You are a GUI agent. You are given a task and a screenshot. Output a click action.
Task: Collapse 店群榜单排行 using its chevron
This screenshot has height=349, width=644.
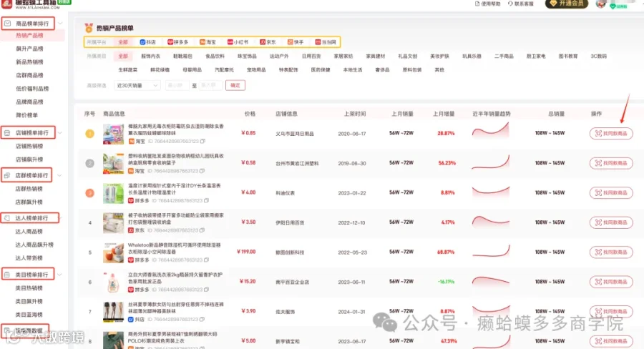(x=60, y=175)
